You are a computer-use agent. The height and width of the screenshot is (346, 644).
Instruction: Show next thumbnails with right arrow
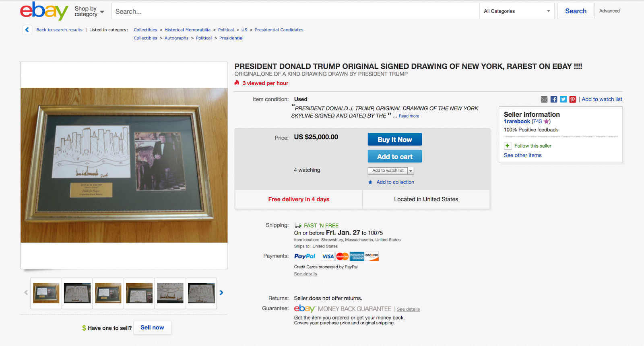221,293
